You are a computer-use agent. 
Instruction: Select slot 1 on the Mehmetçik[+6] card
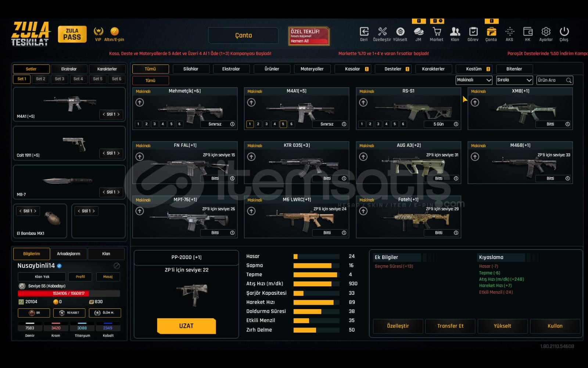click(138, 124)
